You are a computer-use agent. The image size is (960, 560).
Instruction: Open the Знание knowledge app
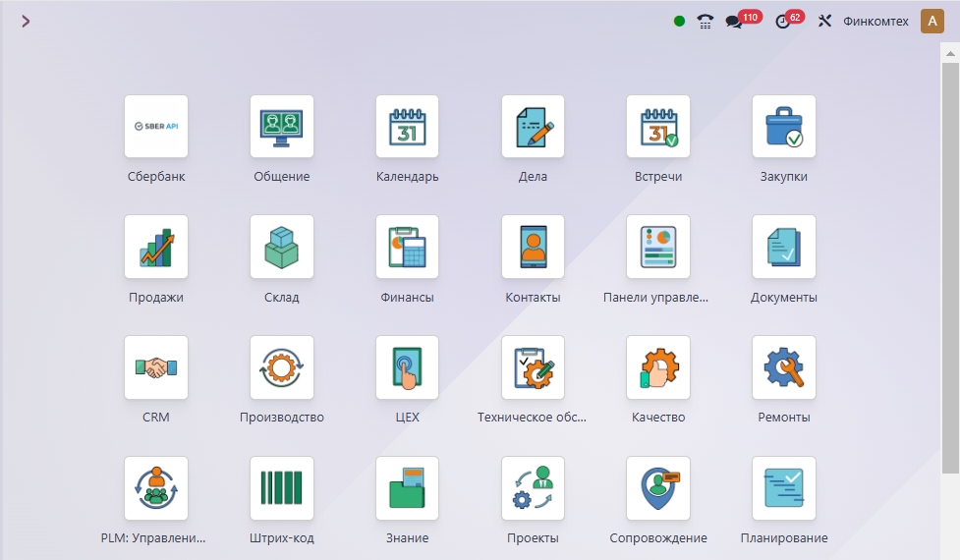coord(407,487)
